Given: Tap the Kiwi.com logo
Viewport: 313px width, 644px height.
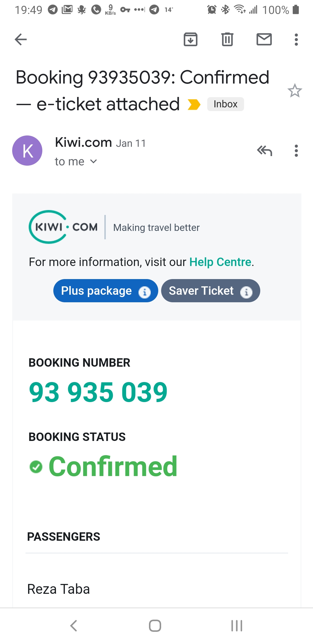Looking at the screenshot, I should 63,227.
